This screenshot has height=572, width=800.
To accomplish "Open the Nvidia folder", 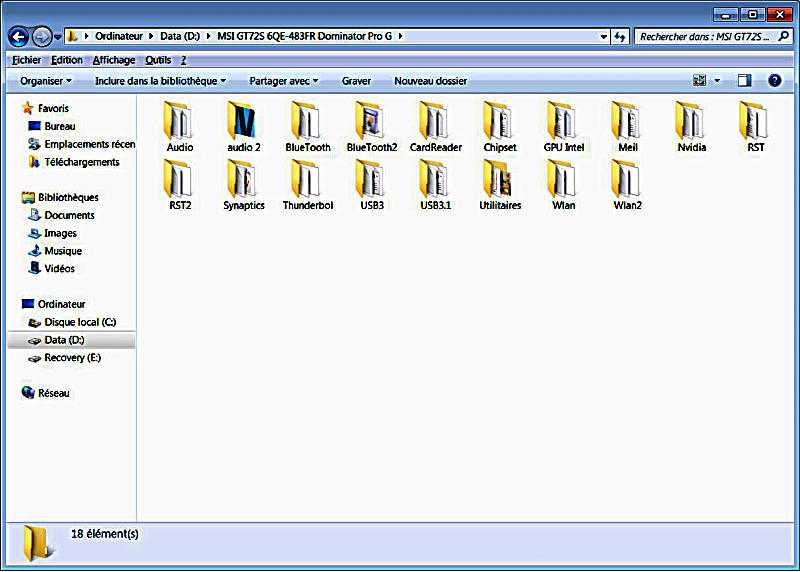I will [x=691, y=127].
